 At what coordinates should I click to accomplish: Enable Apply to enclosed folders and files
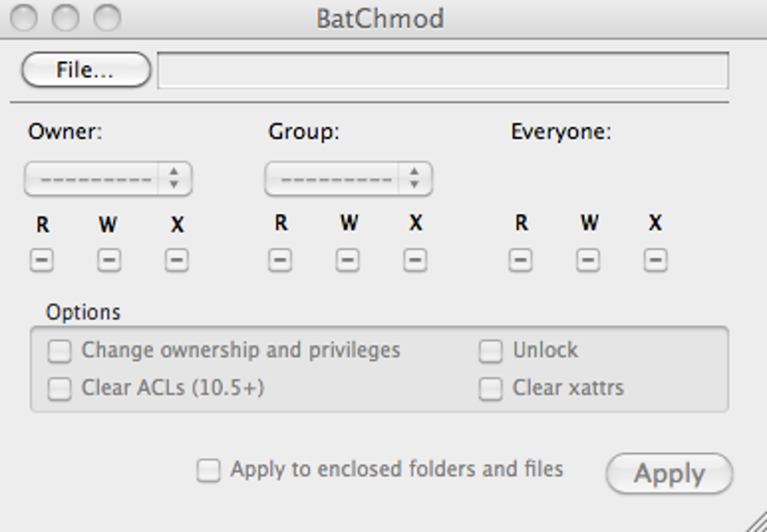coord(208,470)
